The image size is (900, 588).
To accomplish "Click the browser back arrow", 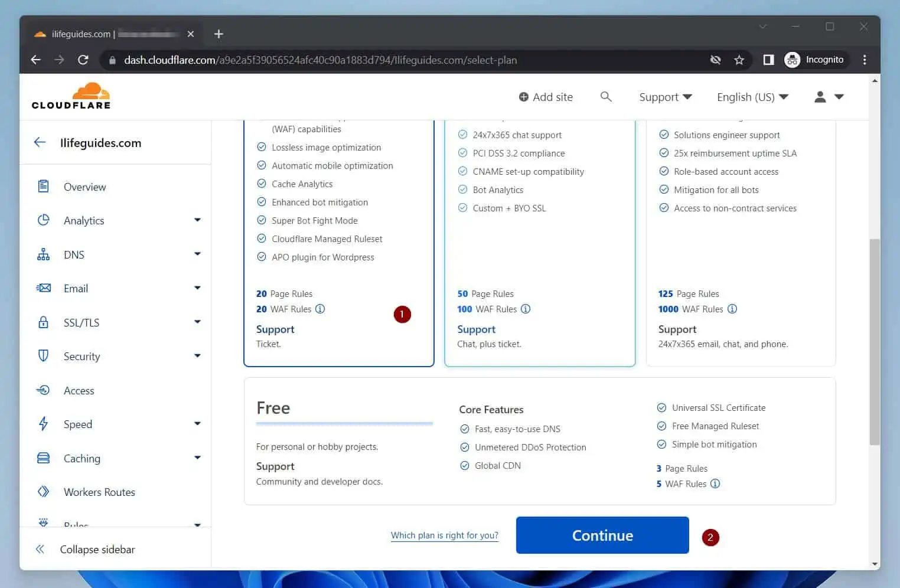I will pyautogui.click(x=35, y=60).
